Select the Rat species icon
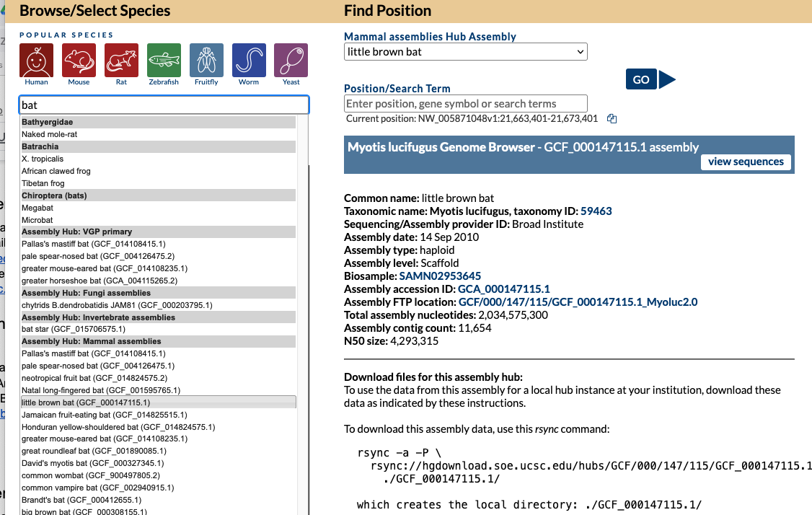This screenshot has width=812, height=515. pos(121,61)
